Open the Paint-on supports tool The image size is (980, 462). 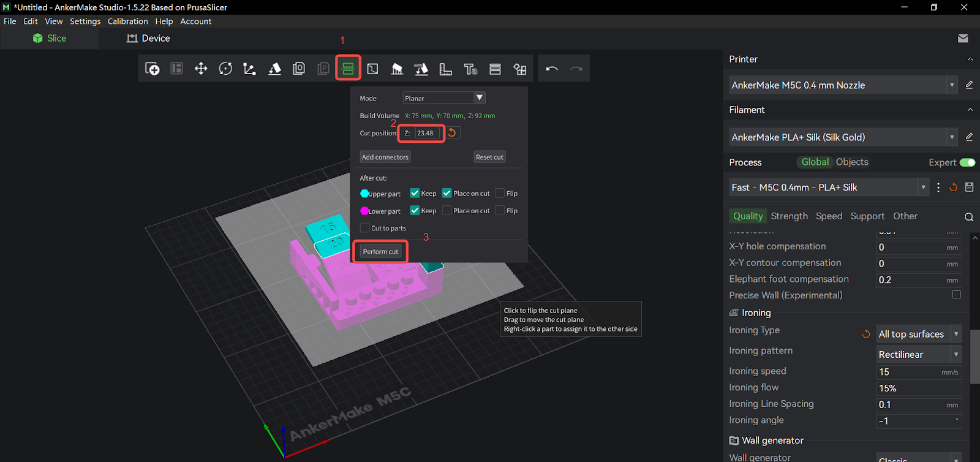coord(397,69)
